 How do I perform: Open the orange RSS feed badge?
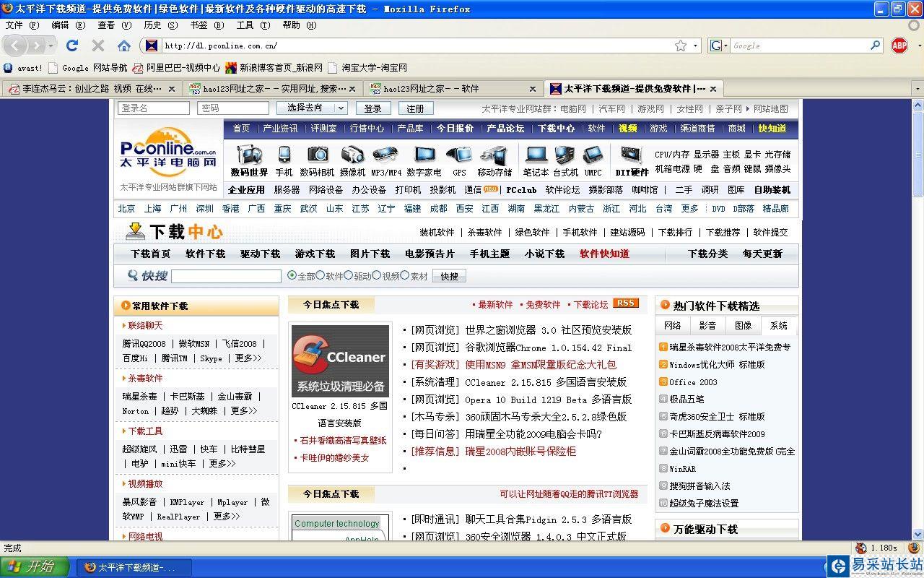click(626, 303)
